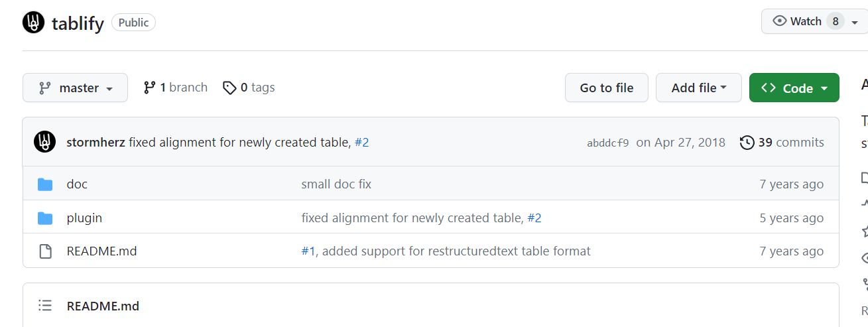Open the doc folder
The height and width of the screenshot is (327, 868).
pos(77,184)
